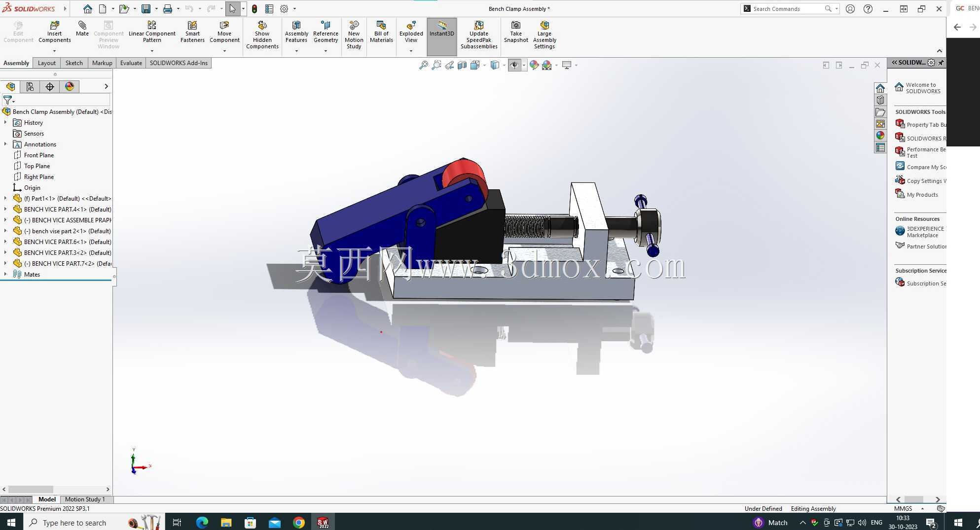This screenshot has height=530, width=980.
Task: Open Design Library in the task pane
Action: (x=880, y=100)
